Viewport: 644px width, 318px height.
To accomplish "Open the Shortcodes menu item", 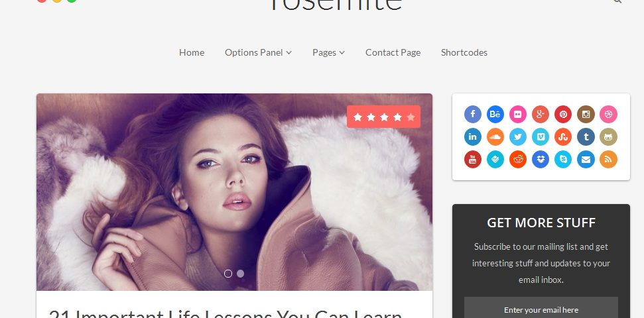I will (464, 52).
